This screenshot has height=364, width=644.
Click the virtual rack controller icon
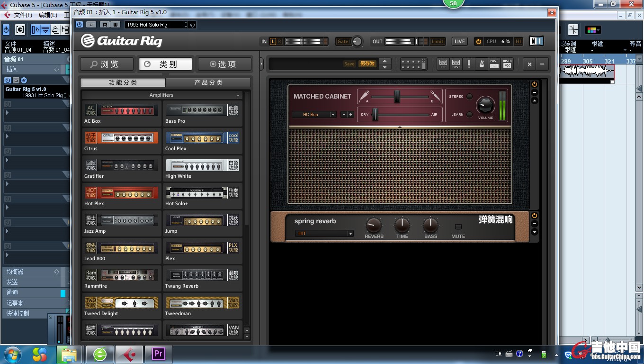point(413,64)
